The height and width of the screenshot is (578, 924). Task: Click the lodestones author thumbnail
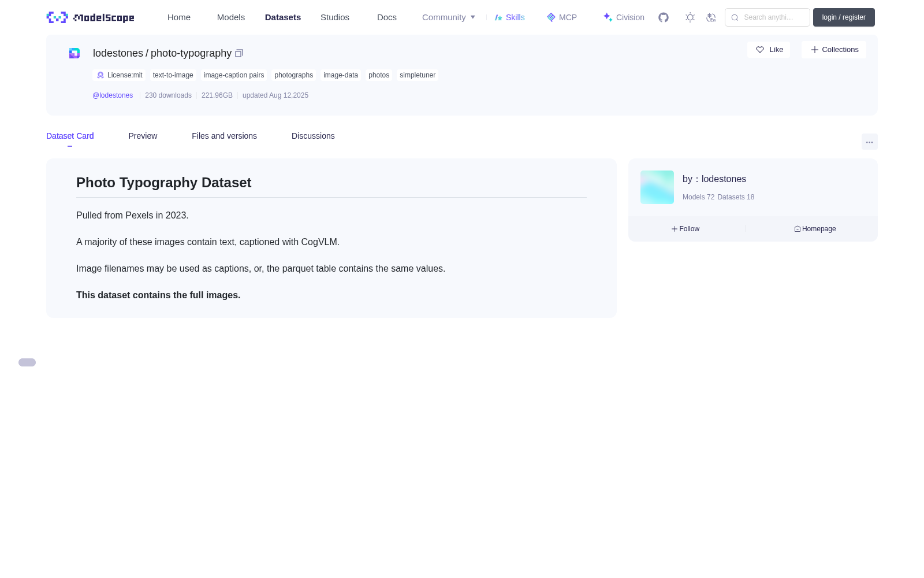[657, 187]
